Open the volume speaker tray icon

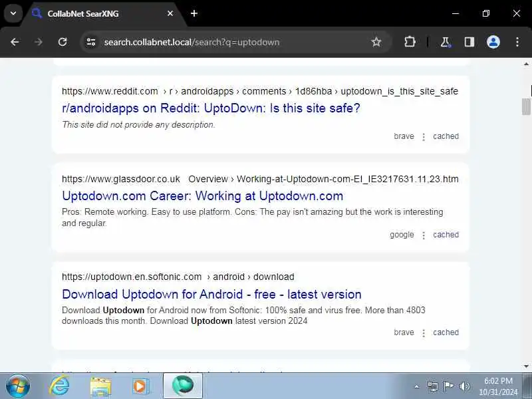click(x=465, y=386)
